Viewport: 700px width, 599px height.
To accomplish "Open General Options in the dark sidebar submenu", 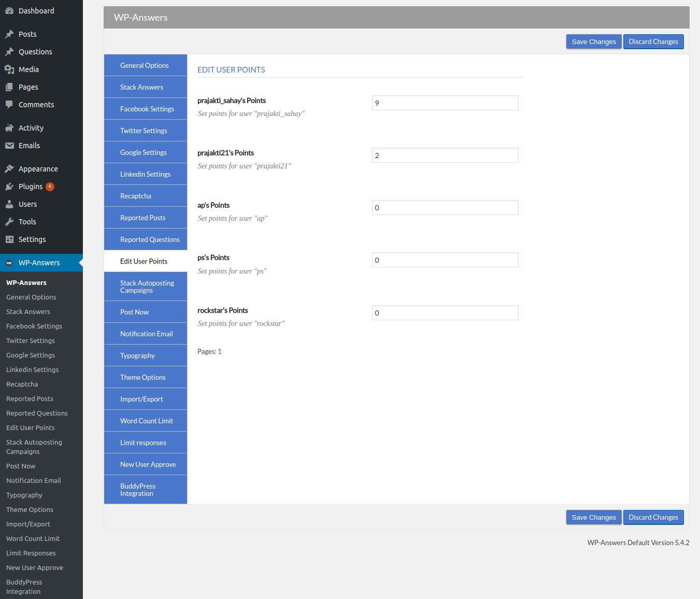I will pyautogui.click(x=31, y=297).
